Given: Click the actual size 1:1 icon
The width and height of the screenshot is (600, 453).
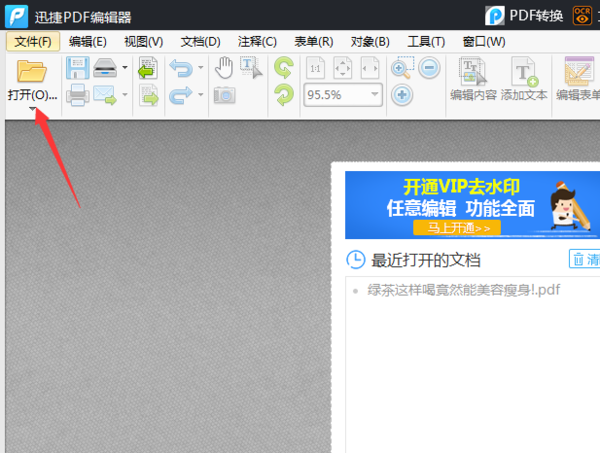Looking at the screenshot, I should point(315,68).
